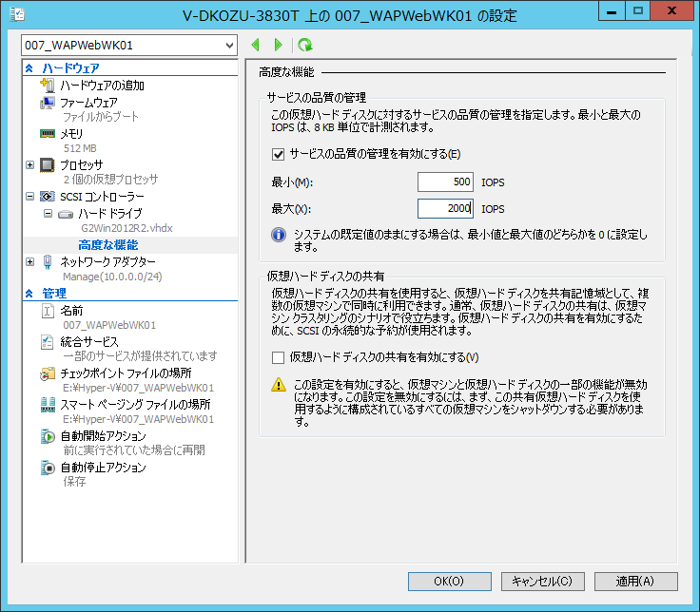Select 統合サービス in the tree

coord(89,342)
